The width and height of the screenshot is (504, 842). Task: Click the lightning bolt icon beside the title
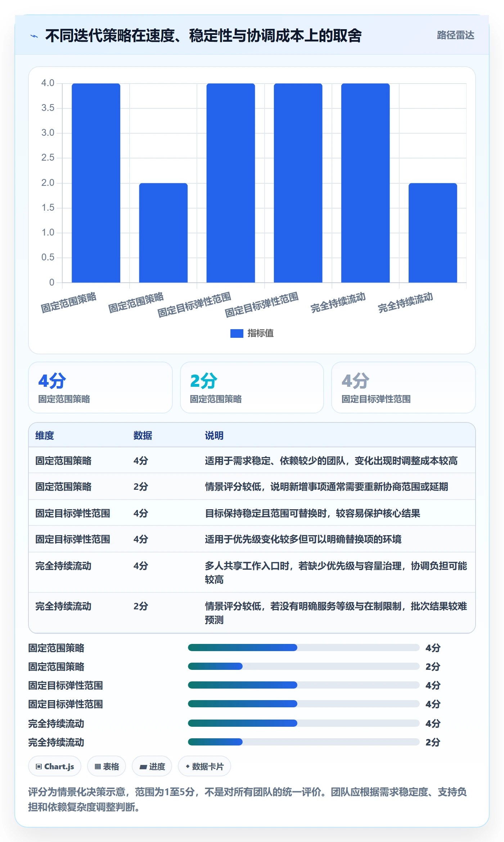[34, 36]
